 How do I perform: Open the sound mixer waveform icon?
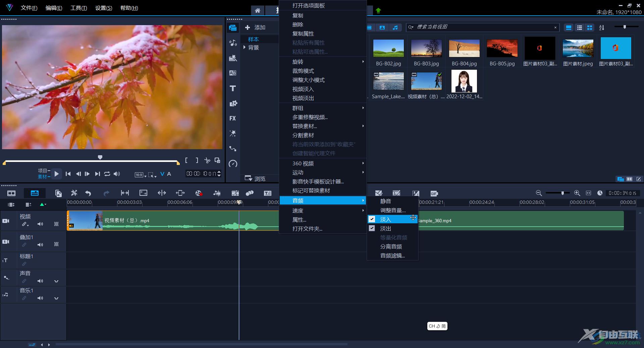pos(217,193)
